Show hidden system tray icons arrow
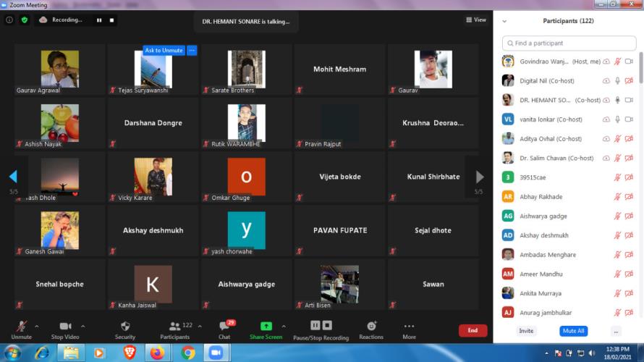This screenshot has height=362, width=644. point(546,353)
